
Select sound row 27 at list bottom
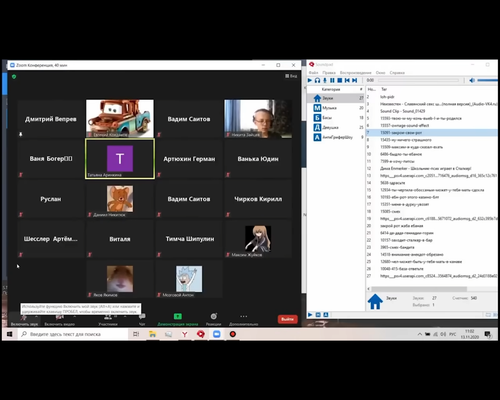click(x=432, y=276)
